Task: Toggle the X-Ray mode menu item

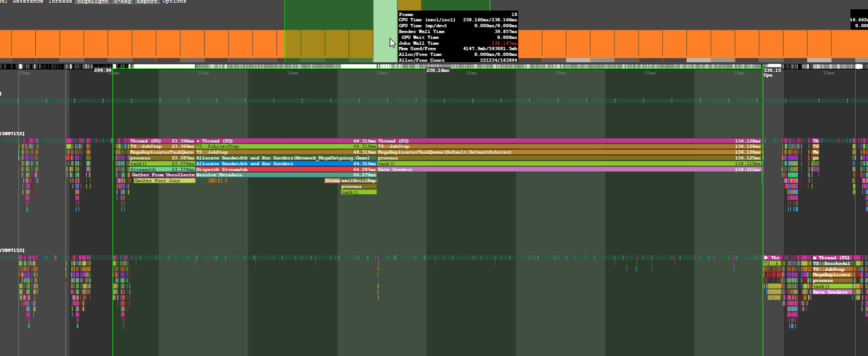Action: (x=122, y=2)
